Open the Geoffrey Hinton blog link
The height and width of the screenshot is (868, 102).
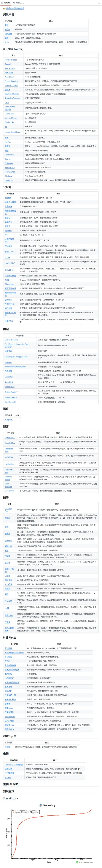8,478
